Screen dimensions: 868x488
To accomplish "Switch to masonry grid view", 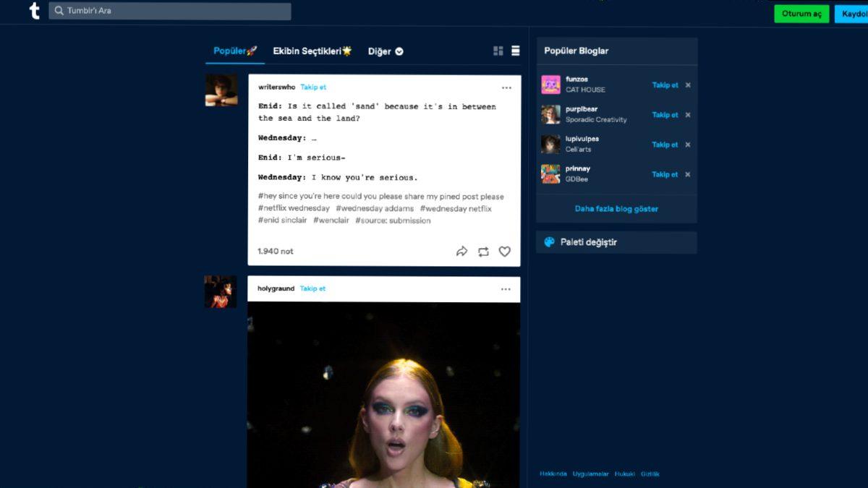I will [498, 51].
